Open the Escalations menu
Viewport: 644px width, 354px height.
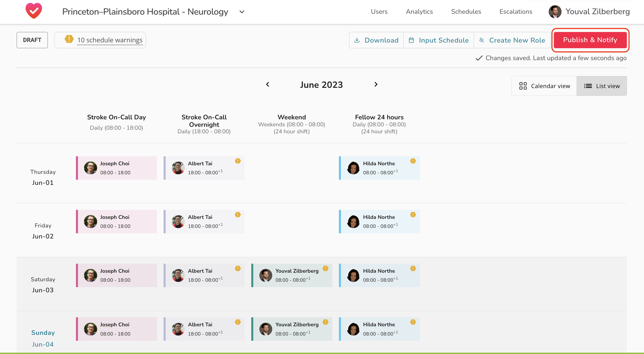click(x=516, y=11)
